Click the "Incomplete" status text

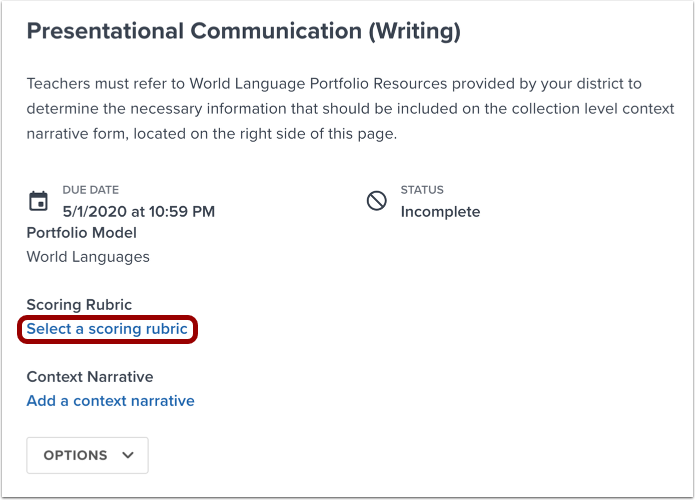440,212
